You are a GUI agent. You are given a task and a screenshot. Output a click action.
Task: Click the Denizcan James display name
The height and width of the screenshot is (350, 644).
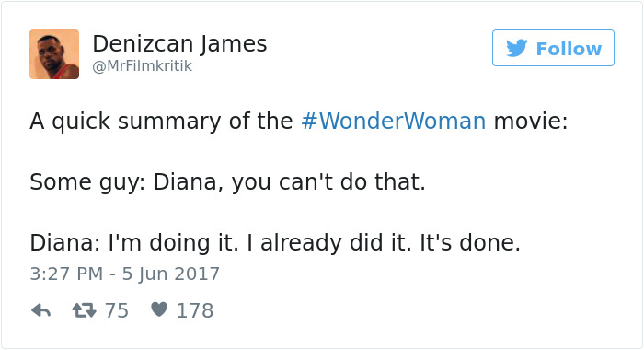[180, 43]
